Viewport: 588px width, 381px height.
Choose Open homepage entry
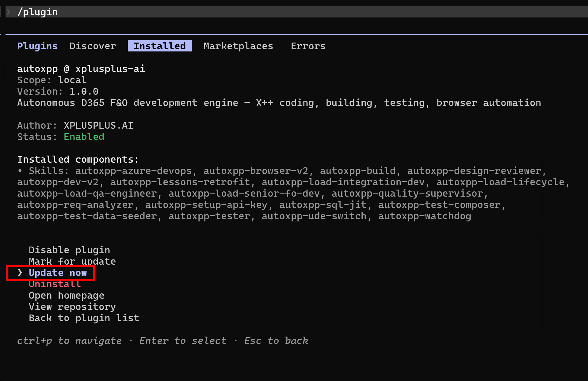click(67, 295)
